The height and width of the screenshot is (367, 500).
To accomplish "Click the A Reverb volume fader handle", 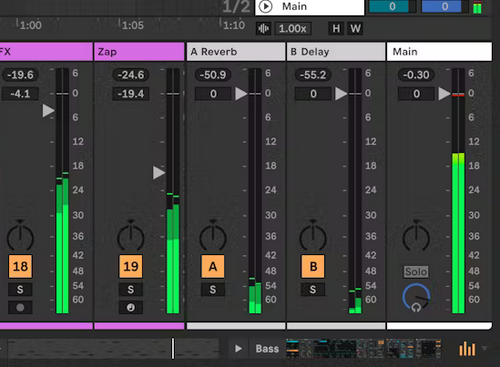I will click(241, 94).
